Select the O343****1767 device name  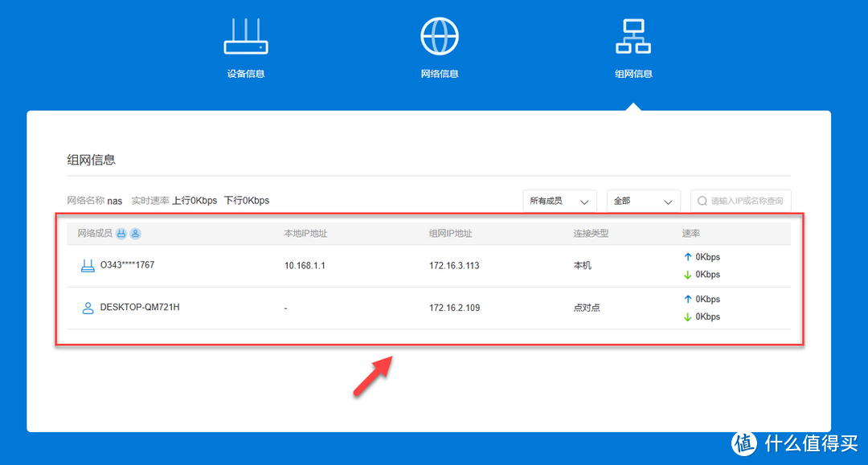(127, 265)
